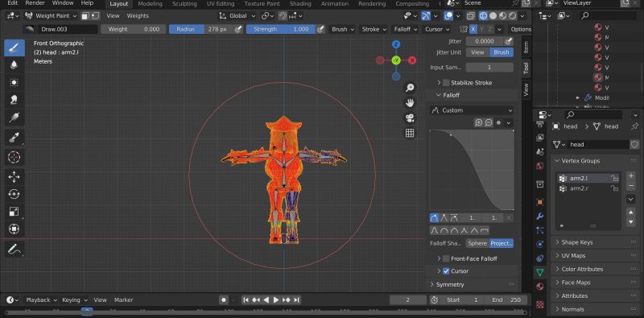Toggle camera view icon
644x318 pixels.
pos(410,118)
